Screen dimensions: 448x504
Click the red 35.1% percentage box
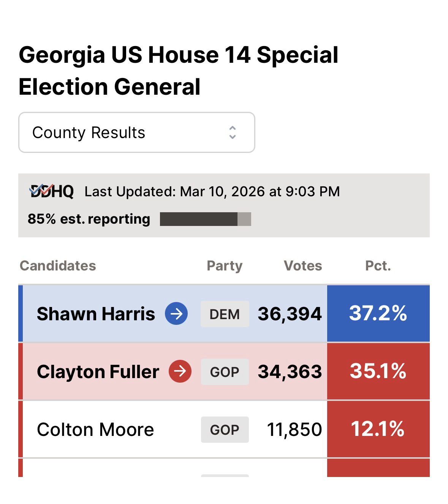tap(378, 371)
